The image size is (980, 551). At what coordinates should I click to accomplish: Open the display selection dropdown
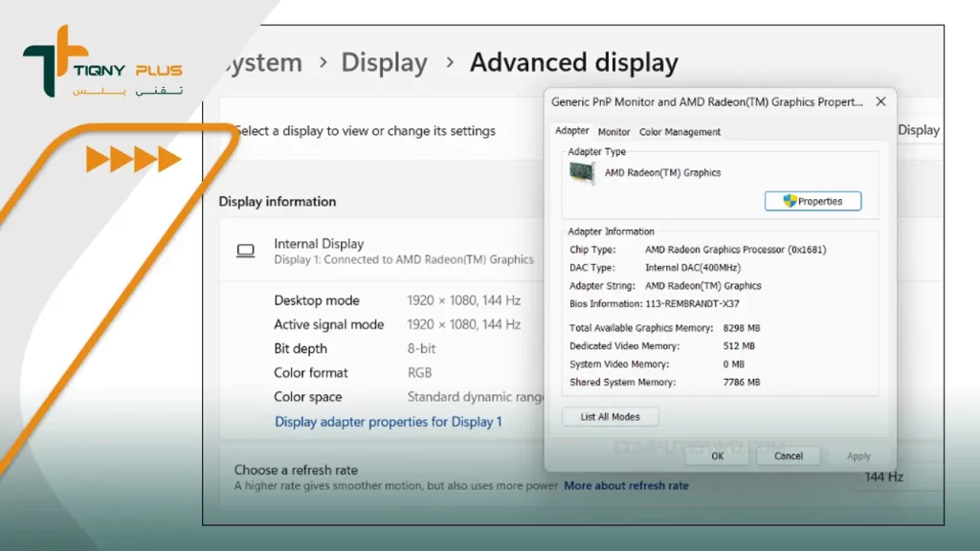pos(917,130)
